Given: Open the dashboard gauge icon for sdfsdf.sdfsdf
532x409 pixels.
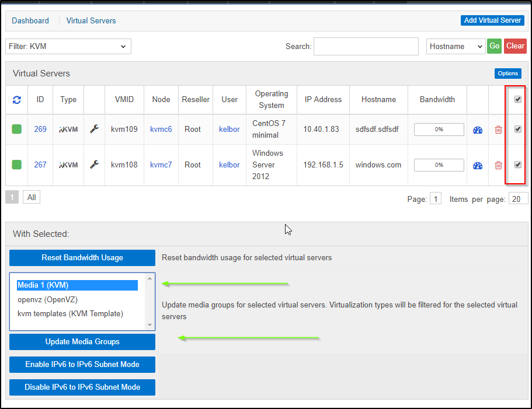Looking at the screenshot, I should [x=478, y=130].
